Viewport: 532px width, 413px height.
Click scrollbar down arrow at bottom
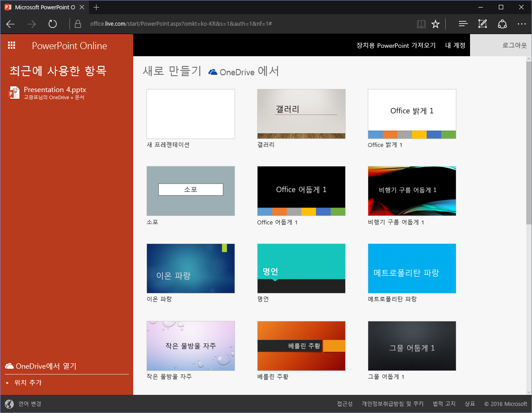[x=528, y=391]
